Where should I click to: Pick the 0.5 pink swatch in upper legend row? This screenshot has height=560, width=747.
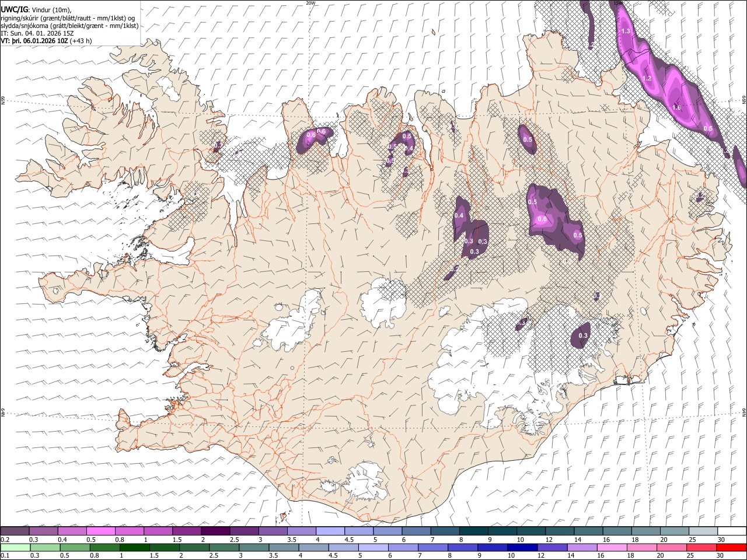(x=101, y=531)
